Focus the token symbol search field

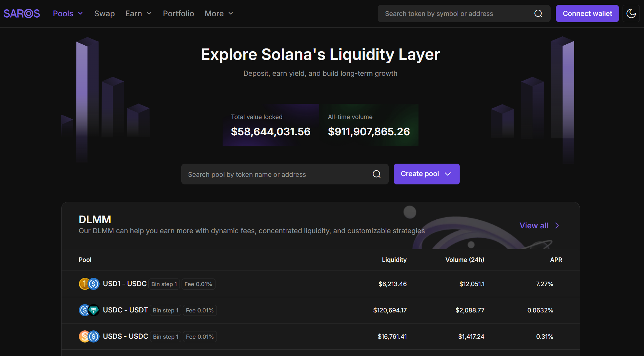coord(457,13)
